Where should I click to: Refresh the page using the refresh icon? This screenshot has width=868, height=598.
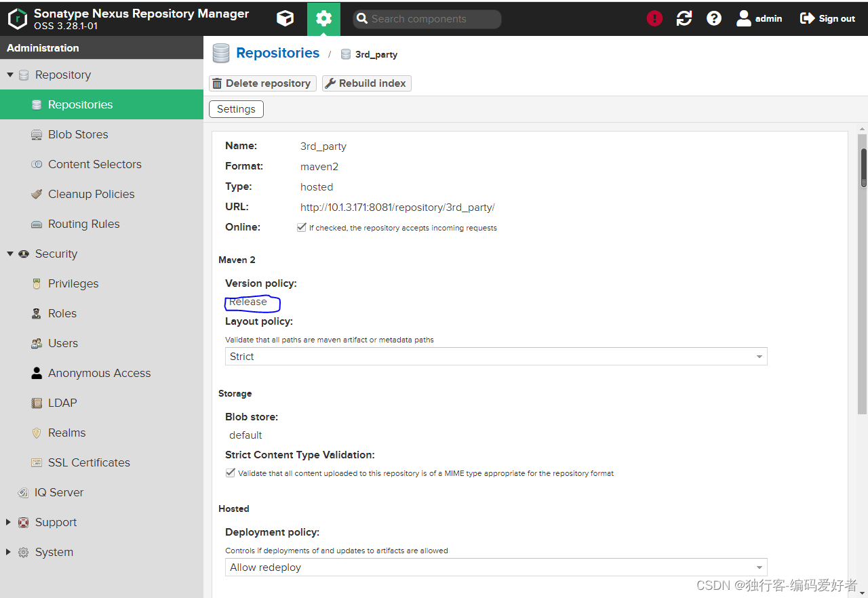684,18
